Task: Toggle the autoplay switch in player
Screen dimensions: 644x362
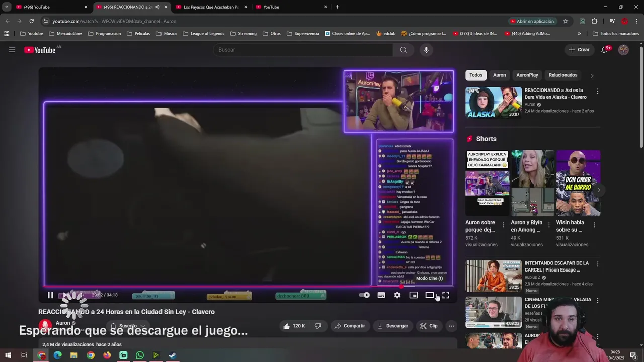Action: [x=364, y=295]
